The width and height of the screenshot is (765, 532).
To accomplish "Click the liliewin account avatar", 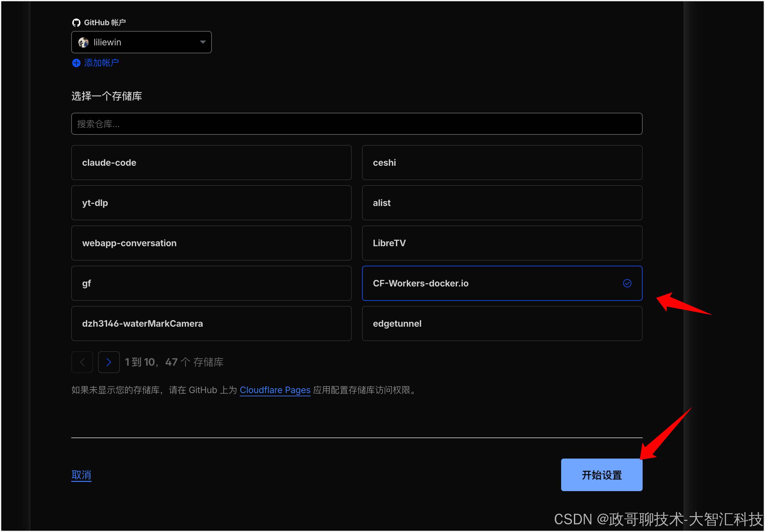I will pyautogui.click(x=83, y=42).
